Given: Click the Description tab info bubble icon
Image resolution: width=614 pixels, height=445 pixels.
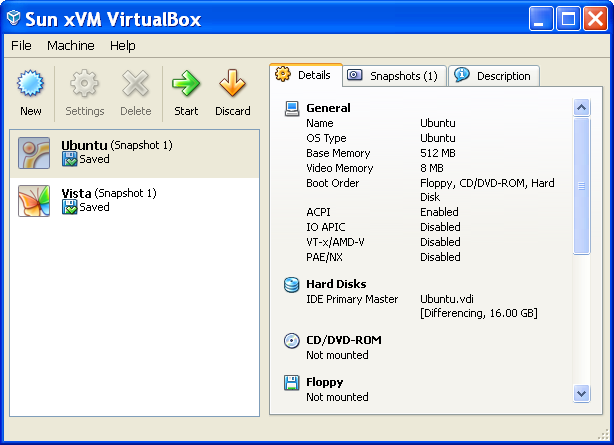Looking at the screenshot, I should [x=462, y=74].
